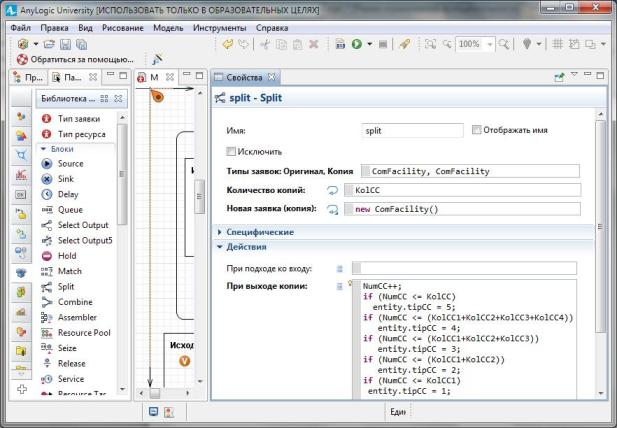
Task: Click the Cut scissors icon
Action: coord(265,44)
